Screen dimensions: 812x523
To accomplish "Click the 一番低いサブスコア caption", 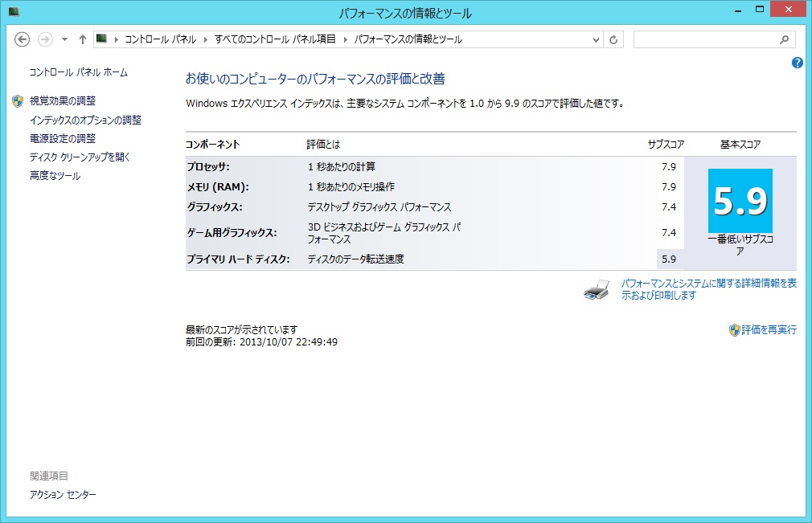I will tap(740, 245).
